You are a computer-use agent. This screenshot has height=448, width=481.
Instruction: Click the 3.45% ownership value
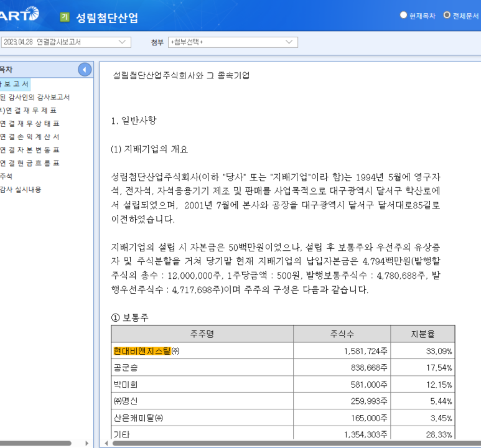(441, 418)
